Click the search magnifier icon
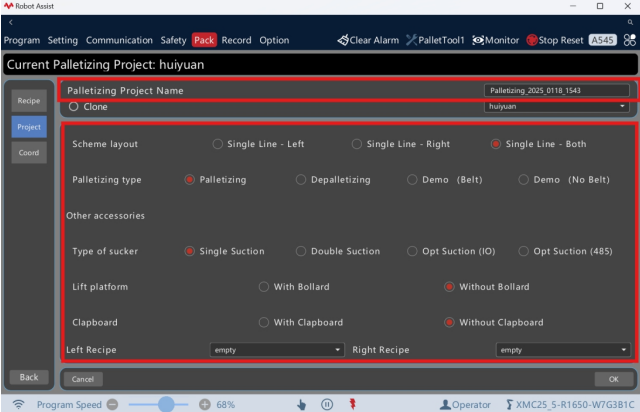 630,22
